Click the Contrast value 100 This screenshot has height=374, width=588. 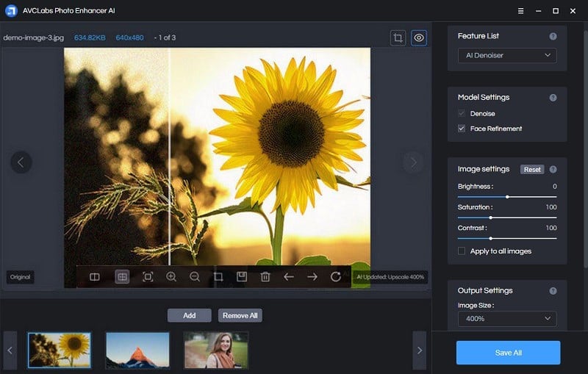551,228
